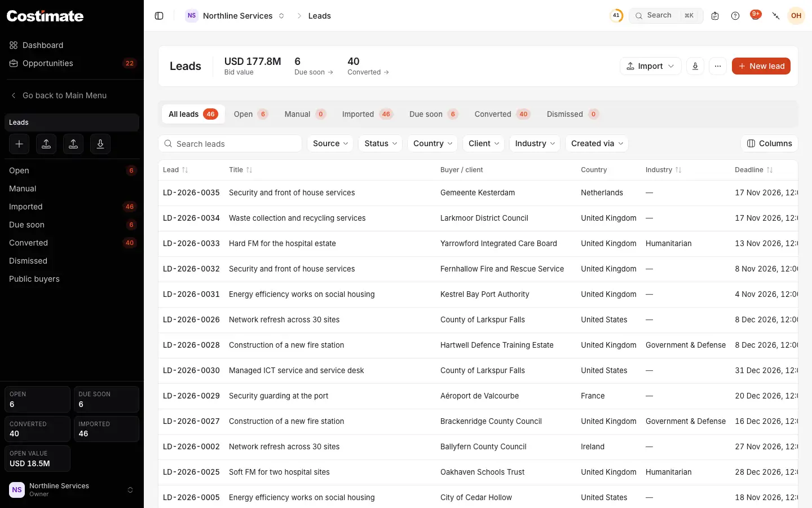The image size is (812, 508).
Task: Open the clipboard tasks icon in top bar
Action: click(x=715, y=16)
